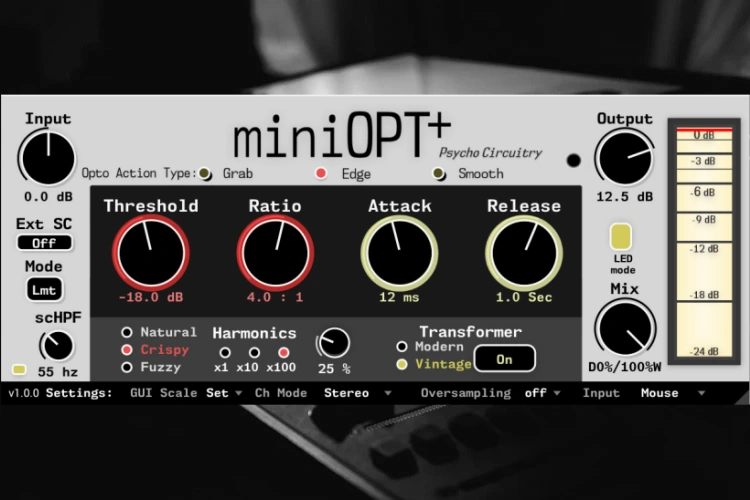This screenshot has width=750, height=500.
Task: Toggle Ext SC Off button
Action: point(44,243)
